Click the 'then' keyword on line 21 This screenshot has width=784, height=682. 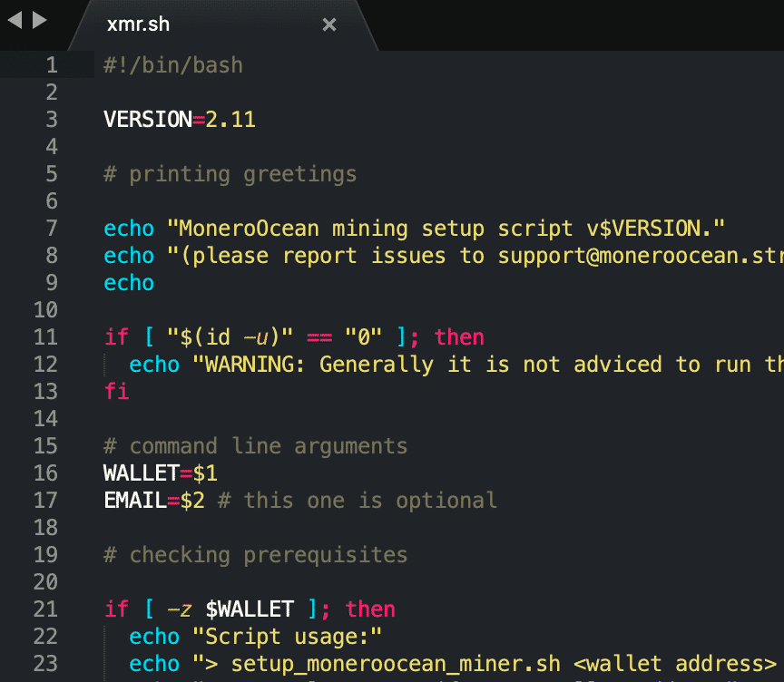[x=370, y=609]
